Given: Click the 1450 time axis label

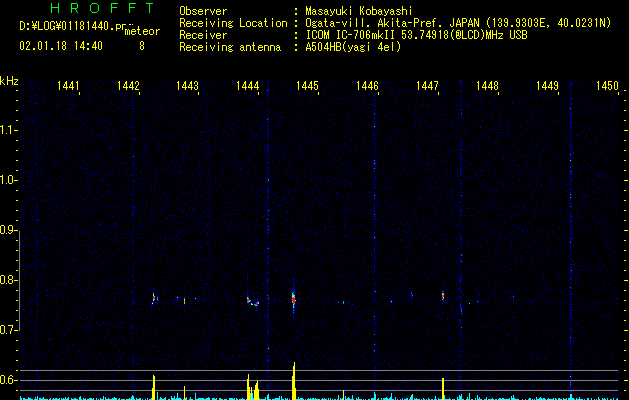Looking at the screenshot, I should 607,86.
